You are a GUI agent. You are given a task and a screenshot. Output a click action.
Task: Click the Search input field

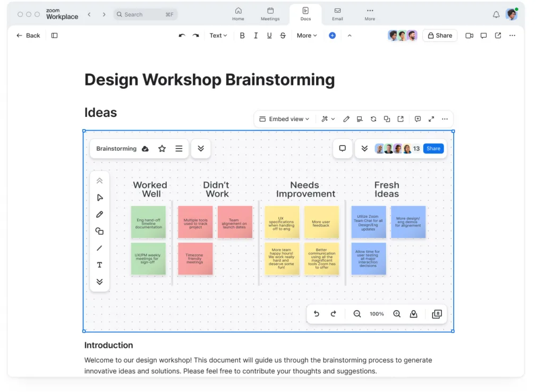(145, 14)
